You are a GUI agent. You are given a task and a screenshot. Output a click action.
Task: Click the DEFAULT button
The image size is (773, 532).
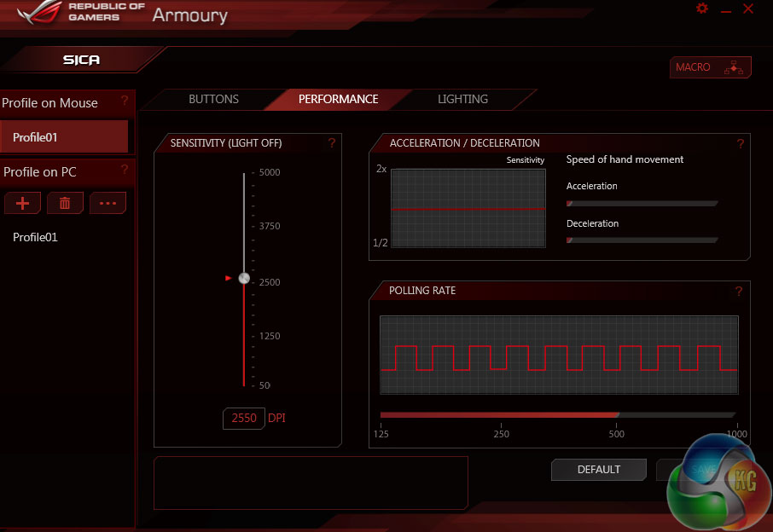[x=598, y=470]
